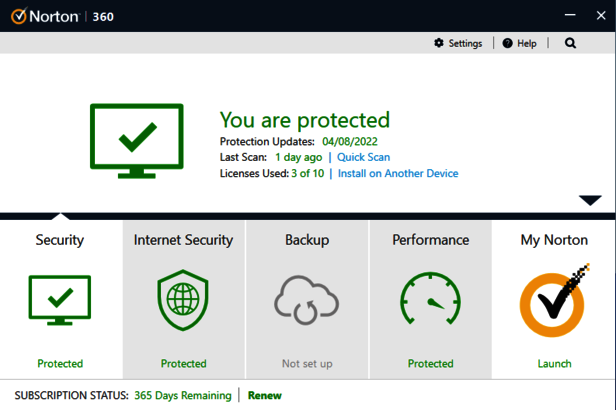This screenshot has width=616, height=410.
Task: Open Settings via the gear icon
Action: 439,43
